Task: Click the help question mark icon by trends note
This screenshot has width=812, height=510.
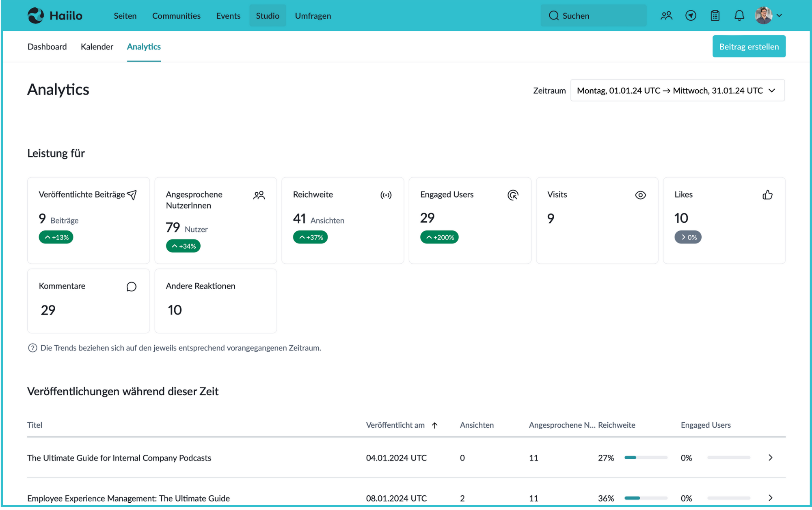Action: tap(32, 348)
